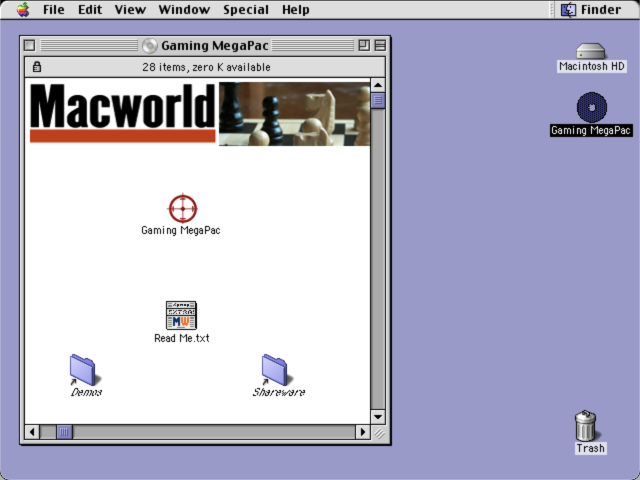Click the horizontal scrollbar left arrow
This screenshot has width=640, height=480.
pyautogui.click(x=32, y=432)
